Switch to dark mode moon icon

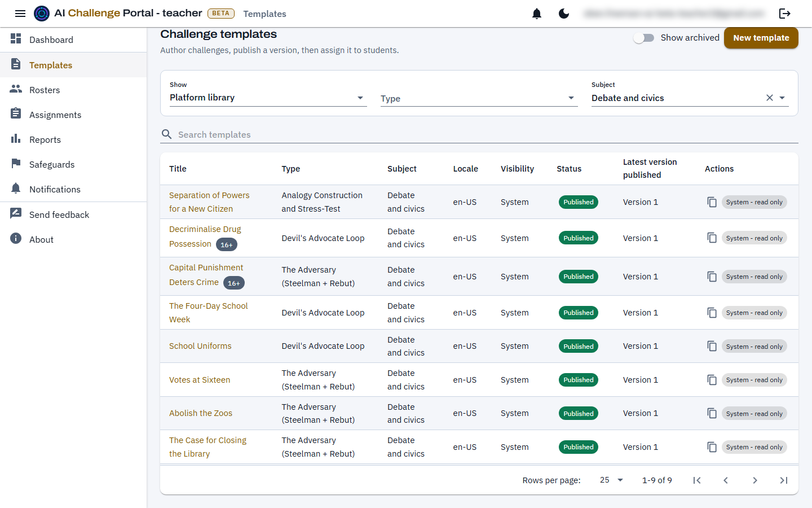[x=564, y=14]
